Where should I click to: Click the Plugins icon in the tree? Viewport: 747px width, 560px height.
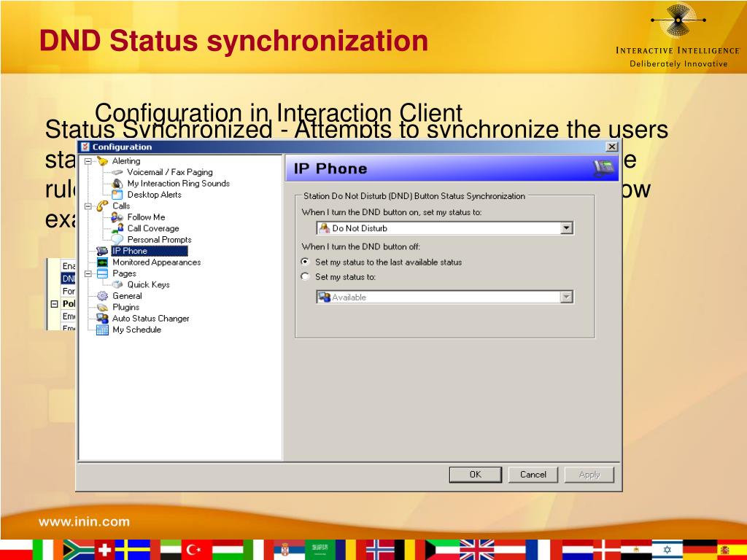[x=102, y=307]
